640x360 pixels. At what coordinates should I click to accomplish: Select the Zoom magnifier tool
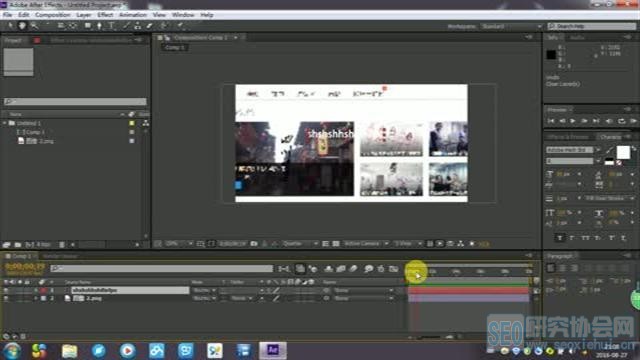(34, 26)
